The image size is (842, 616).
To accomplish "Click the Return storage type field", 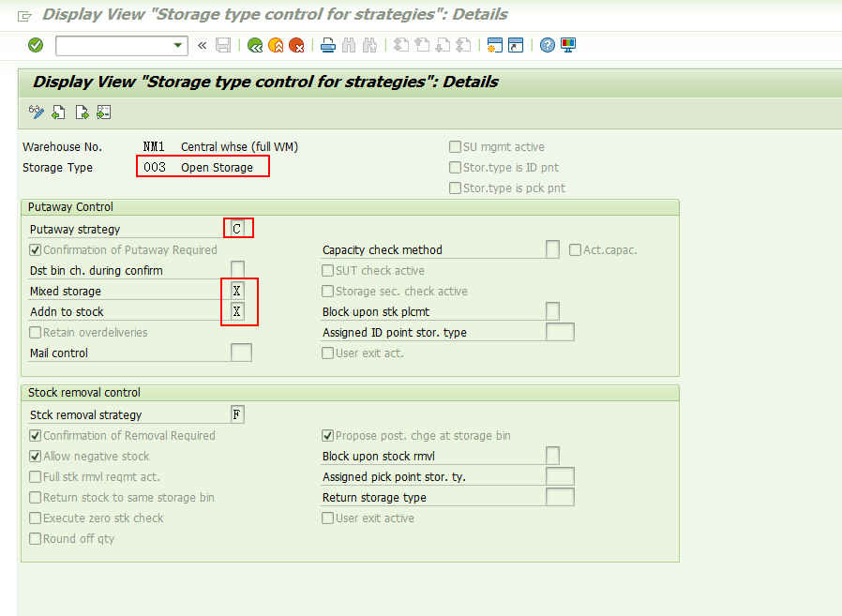I will 560,497.
